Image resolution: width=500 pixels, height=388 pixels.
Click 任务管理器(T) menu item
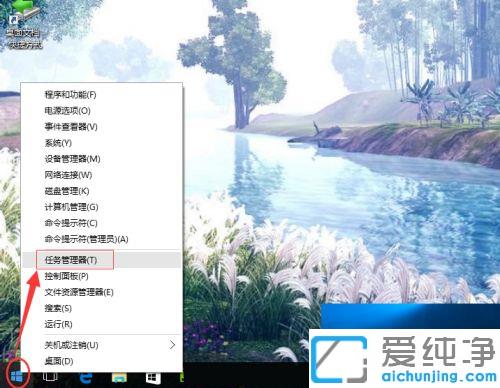point(102,260)
